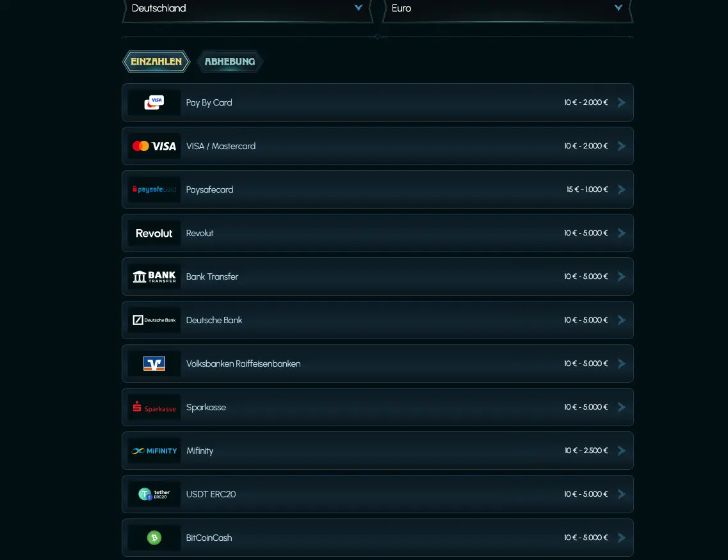Click the Deutsche Bank logo
Screen dimensions: 728x560
point(154,320)
